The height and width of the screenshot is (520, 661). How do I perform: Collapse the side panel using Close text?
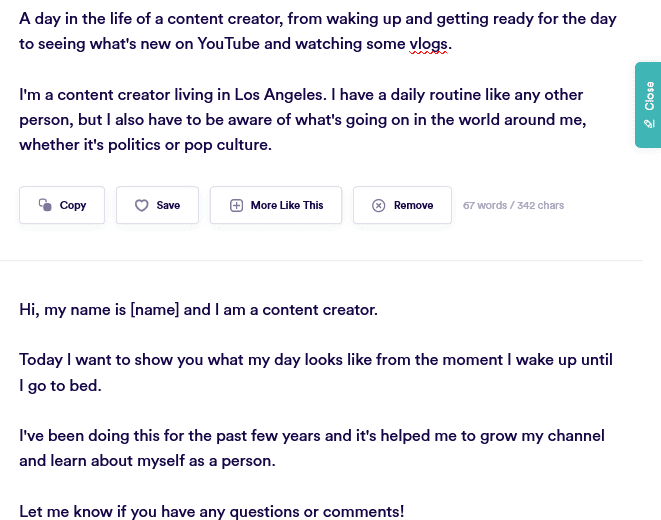[x=649, y=96]
